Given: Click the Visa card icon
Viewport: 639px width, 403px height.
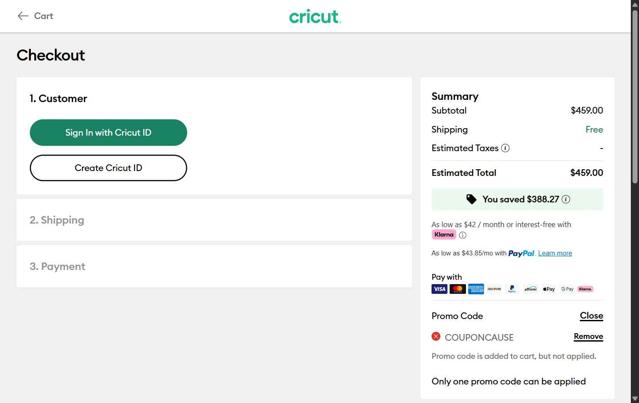Looking at the screenshot, I should (439, 289).
